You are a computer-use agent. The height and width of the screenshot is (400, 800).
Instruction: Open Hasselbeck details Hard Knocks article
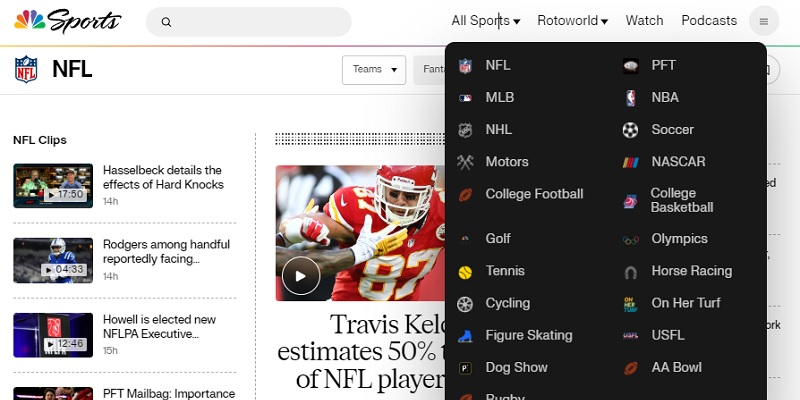163,178
